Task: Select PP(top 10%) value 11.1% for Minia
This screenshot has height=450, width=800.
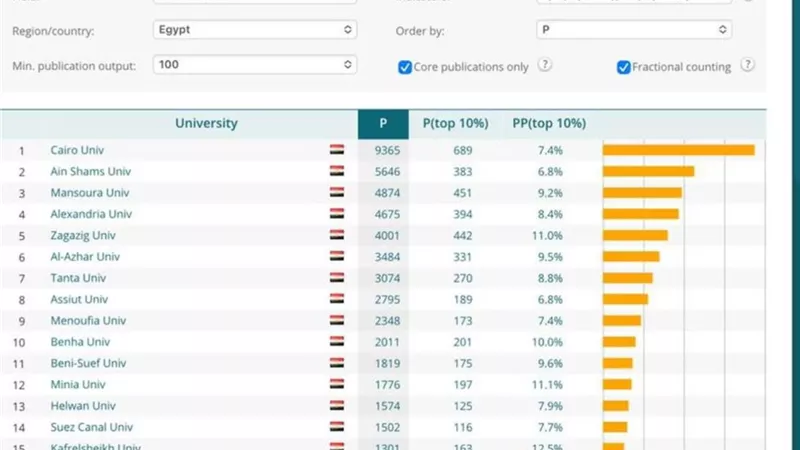Action: (x=547, y=385)
